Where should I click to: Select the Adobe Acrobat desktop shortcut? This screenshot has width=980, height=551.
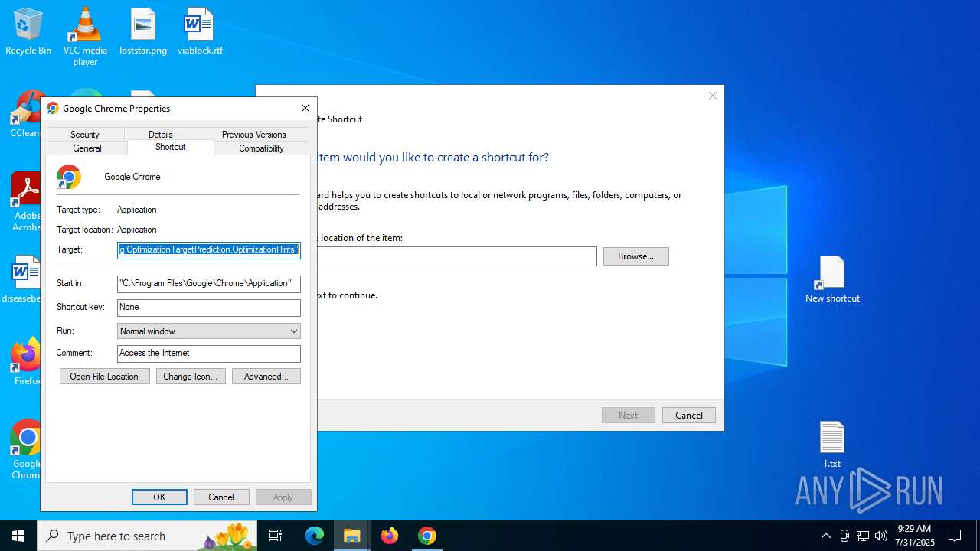coord(25,202)
